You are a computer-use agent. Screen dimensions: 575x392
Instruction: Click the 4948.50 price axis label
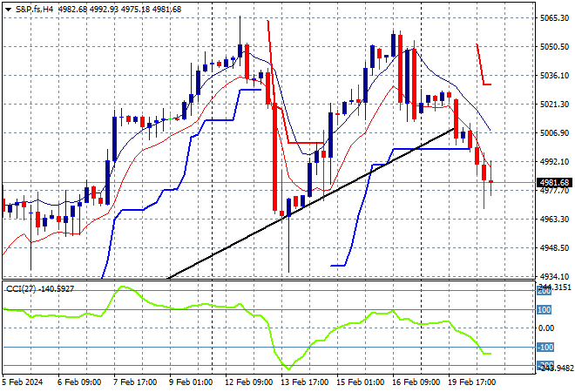[x=554, y=248]
